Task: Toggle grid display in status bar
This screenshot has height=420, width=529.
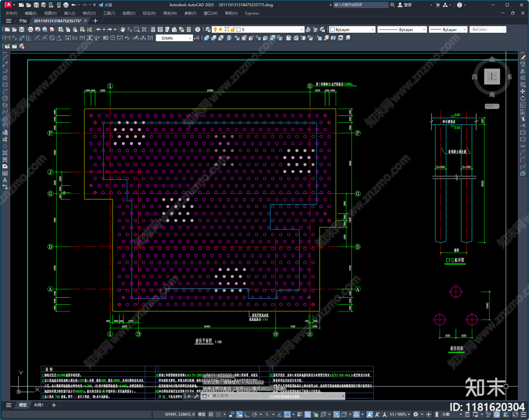Action: click(x=211, y=414)
